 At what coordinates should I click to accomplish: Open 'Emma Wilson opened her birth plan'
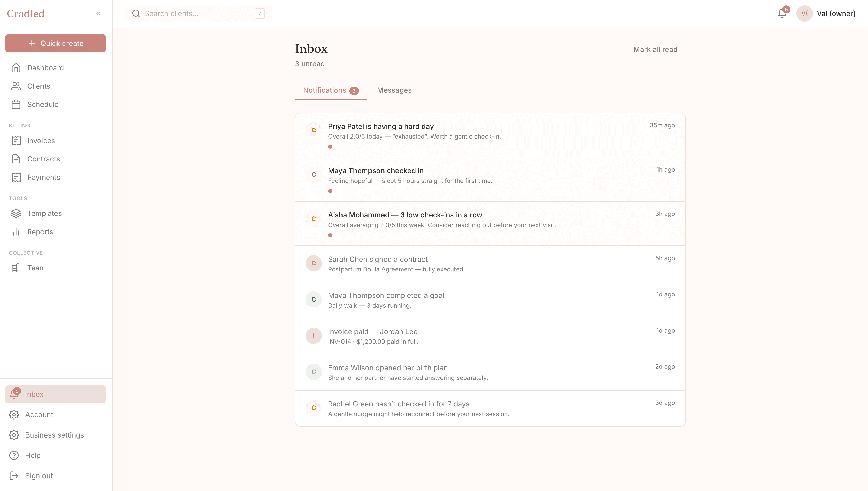[490, 372]
